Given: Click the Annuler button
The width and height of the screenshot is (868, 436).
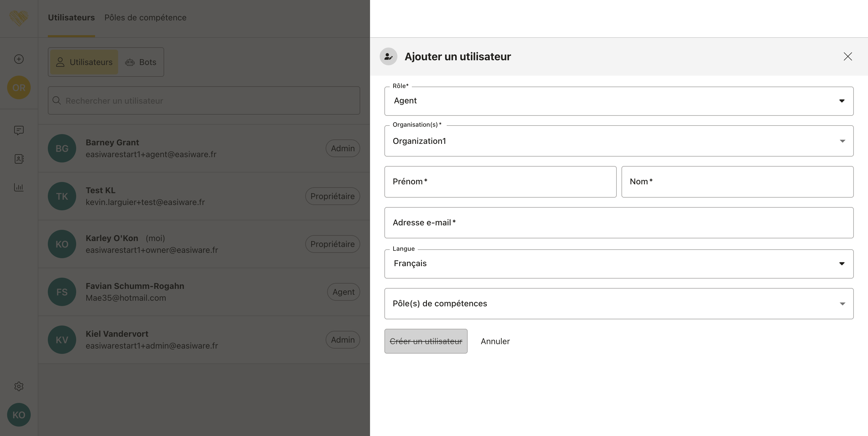Looking at the screenshot, I should pos(495,341).
